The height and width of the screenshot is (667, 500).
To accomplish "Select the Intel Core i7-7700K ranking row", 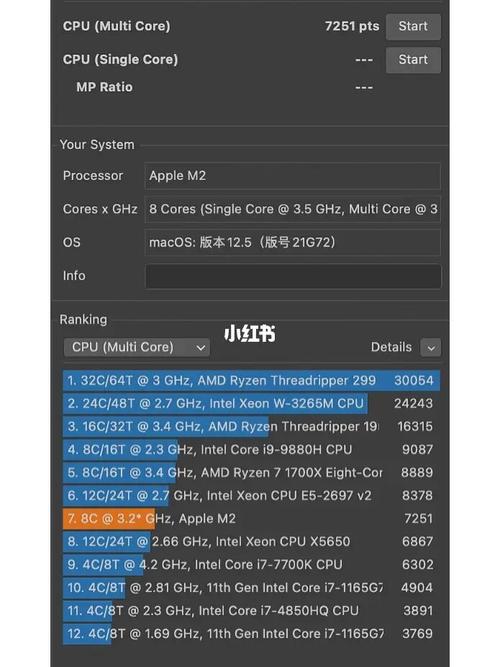I will 251,564.
